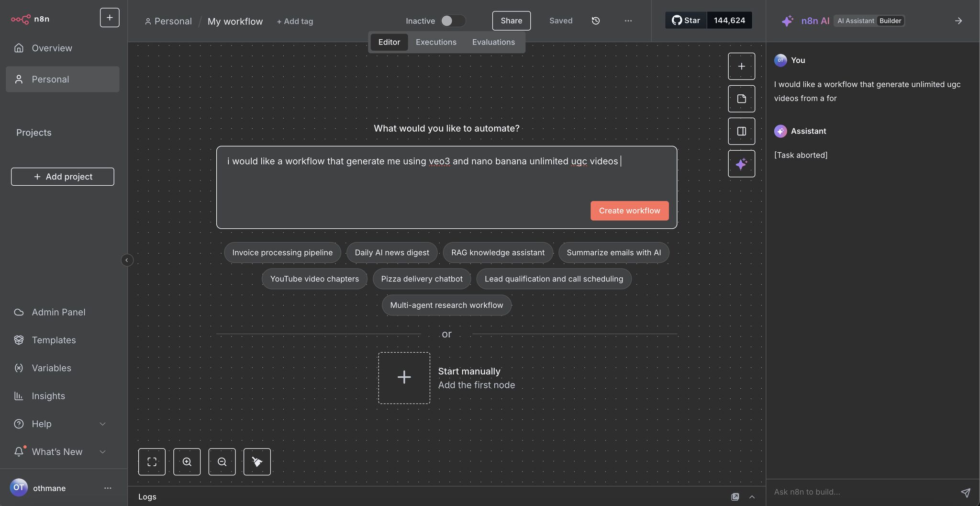Select Multi-agent research workflow suggestion
980x506 pixels.
tap(446, 305)
